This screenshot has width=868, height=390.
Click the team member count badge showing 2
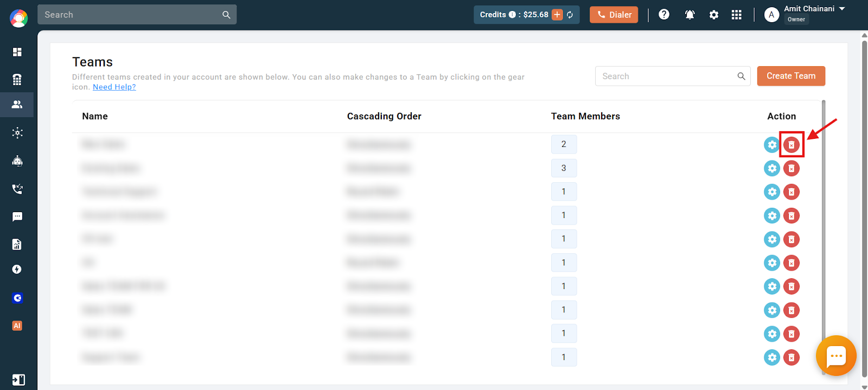click(564, 144)
